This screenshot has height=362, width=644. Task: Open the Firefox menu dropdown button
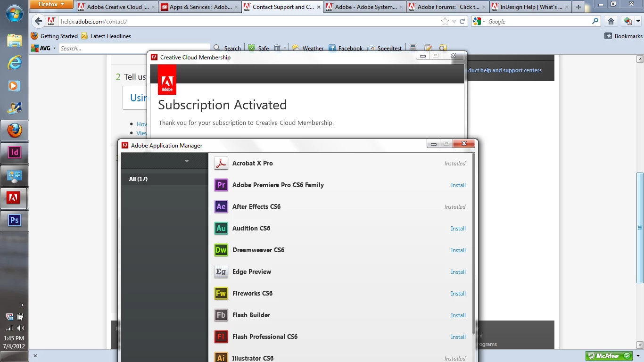pos(51,4)
